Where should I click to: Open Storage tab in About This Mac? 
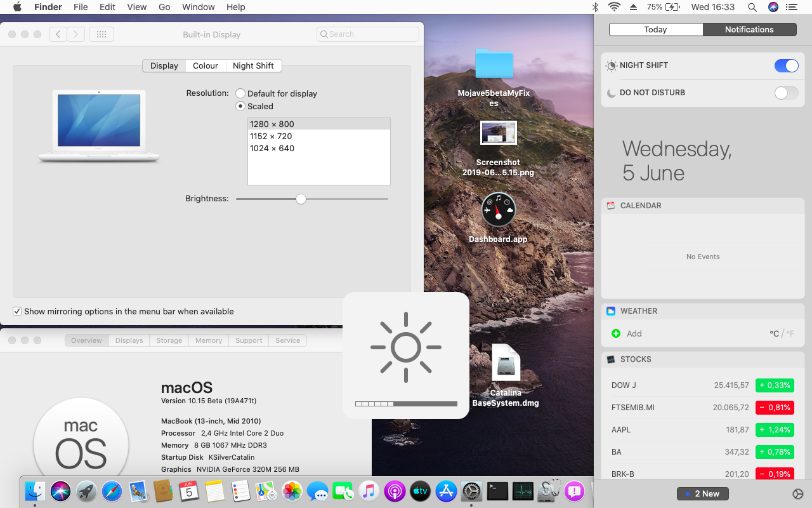pos(169,340)
